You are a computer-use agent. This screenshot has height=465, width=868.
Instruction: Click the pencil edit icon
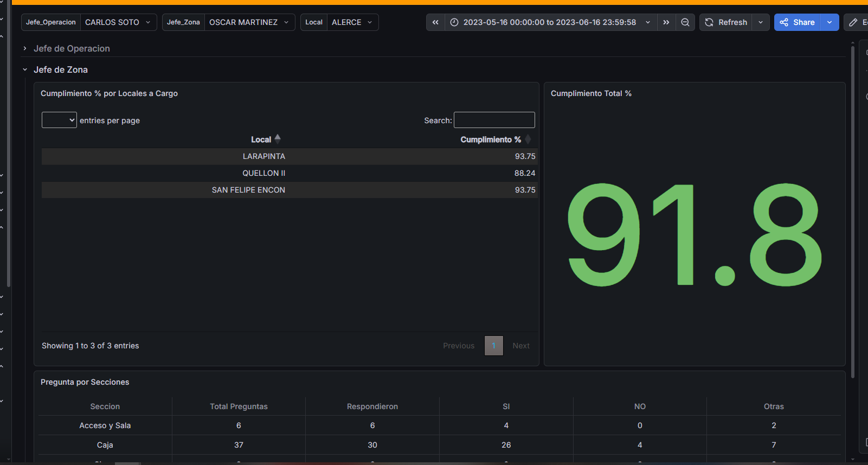click(x=854, y=22)
